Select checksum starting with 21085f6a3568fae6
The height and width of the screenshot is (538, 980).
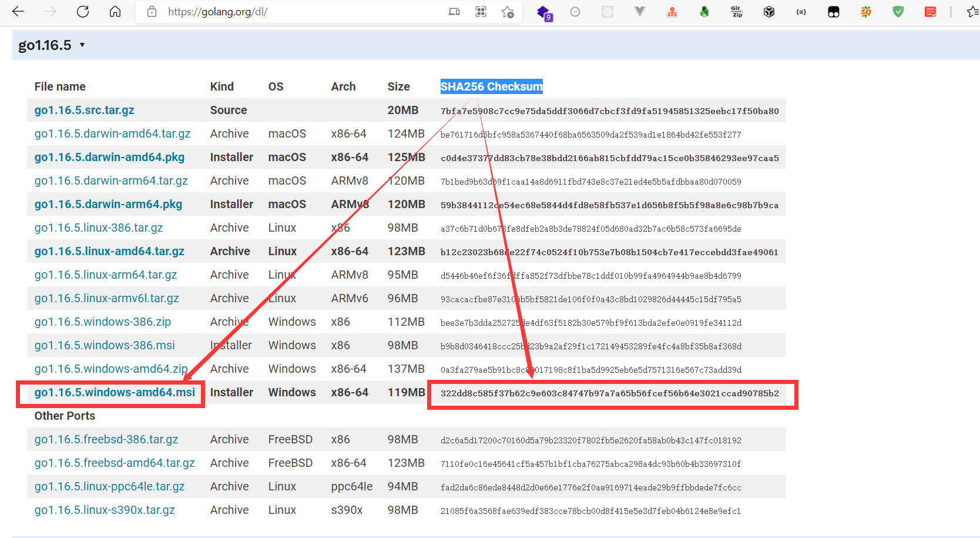[590, 511]
